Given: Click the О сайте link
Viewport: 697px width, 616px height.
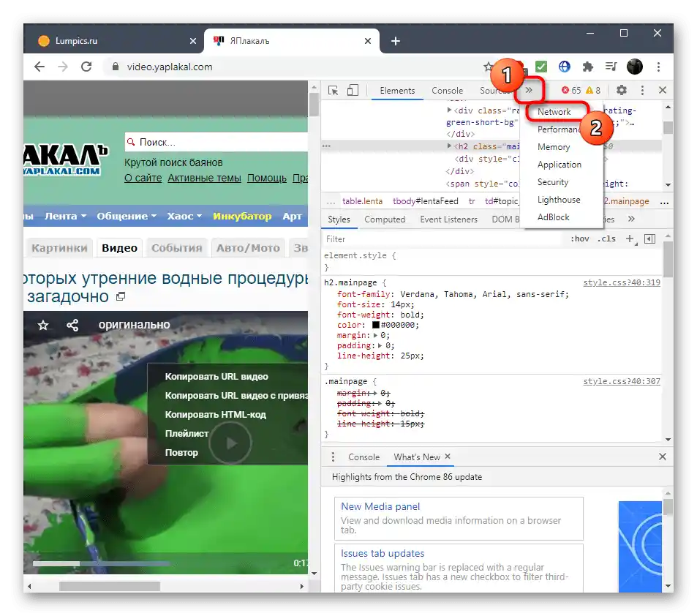Looking at the screenshot, I should (x=143, y=178).
